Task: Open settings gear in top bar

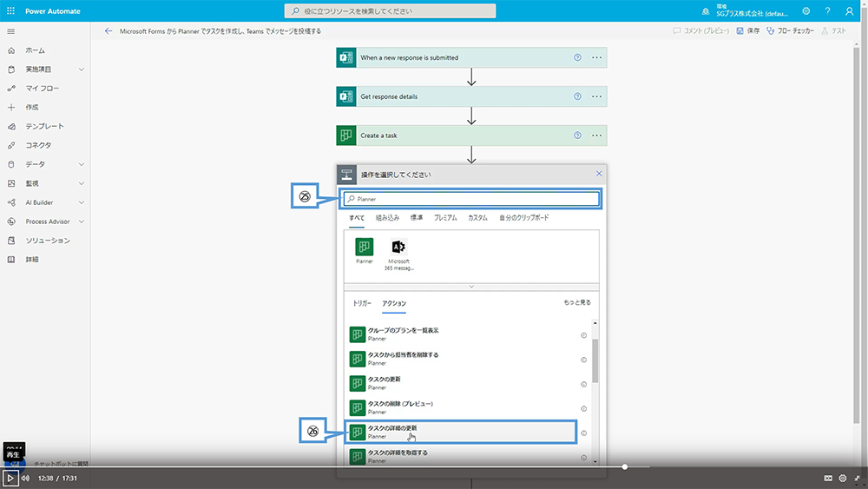Action: coord(806,11)
